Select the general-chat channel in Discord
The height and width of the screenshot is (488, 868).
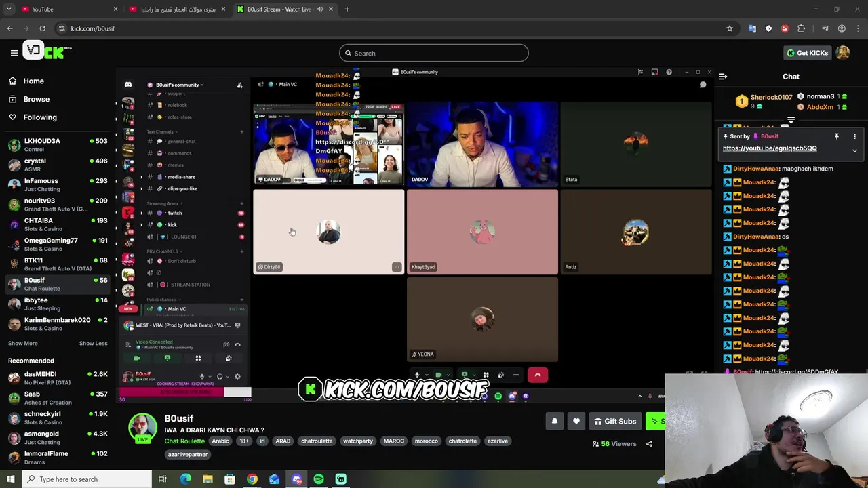click(181, 142)
